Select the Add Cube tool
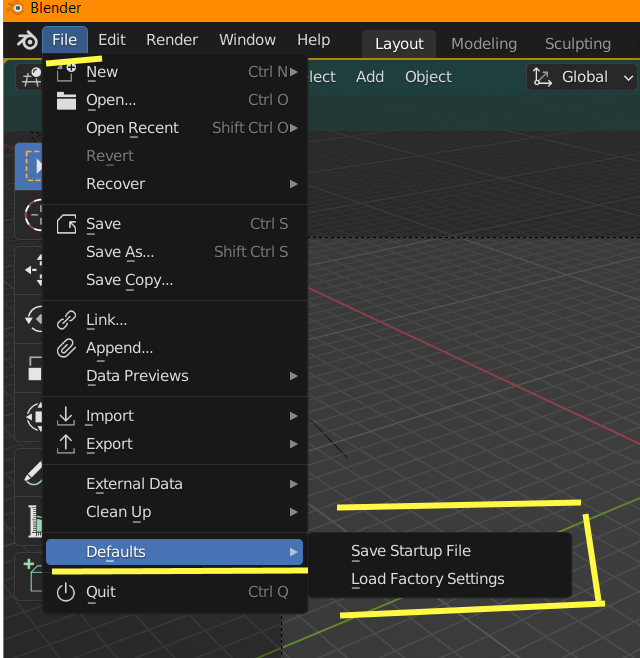The width and height of the screenshot is (640, 658). click(x=29, y=576)
